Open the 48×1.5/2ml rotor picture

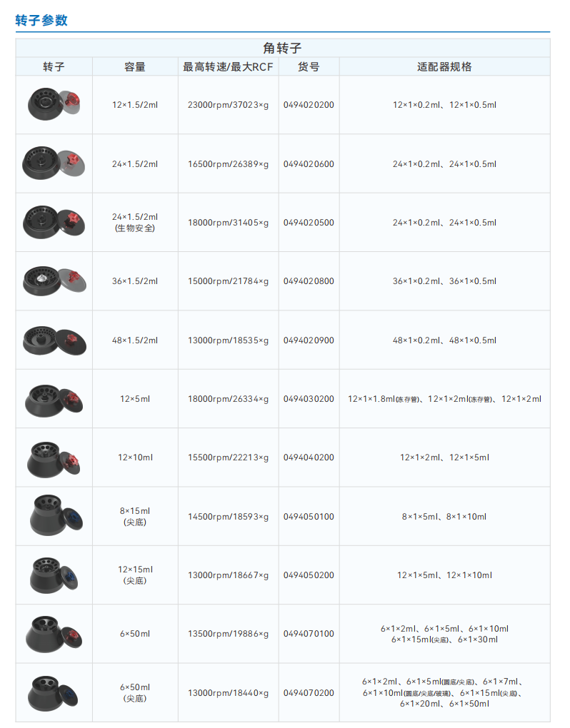tap(54, 340)
